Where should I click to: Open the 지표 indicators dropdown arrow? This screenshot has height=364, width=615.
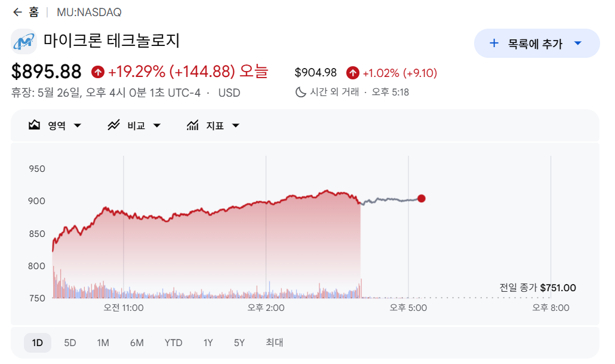pyautogui.click(x=236, y=125)
